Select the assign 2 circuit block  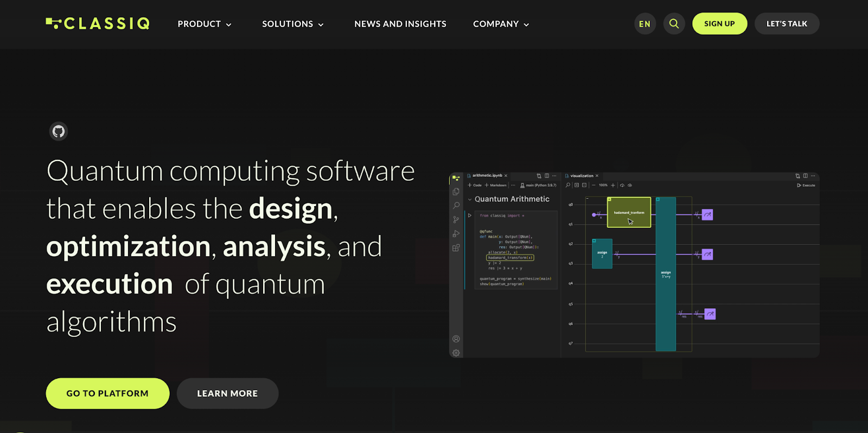[602, 254]
